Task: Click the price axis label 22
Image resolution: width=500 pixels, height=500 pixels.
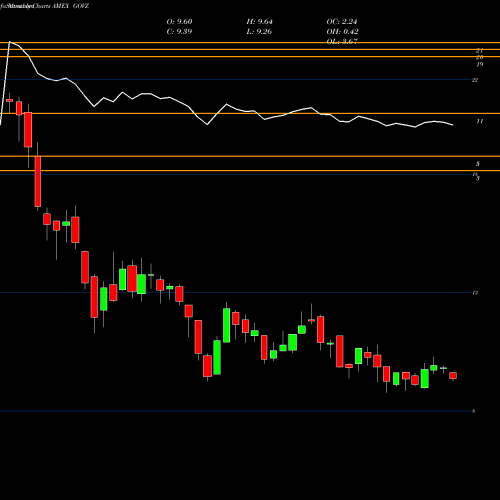Action: 475,80
